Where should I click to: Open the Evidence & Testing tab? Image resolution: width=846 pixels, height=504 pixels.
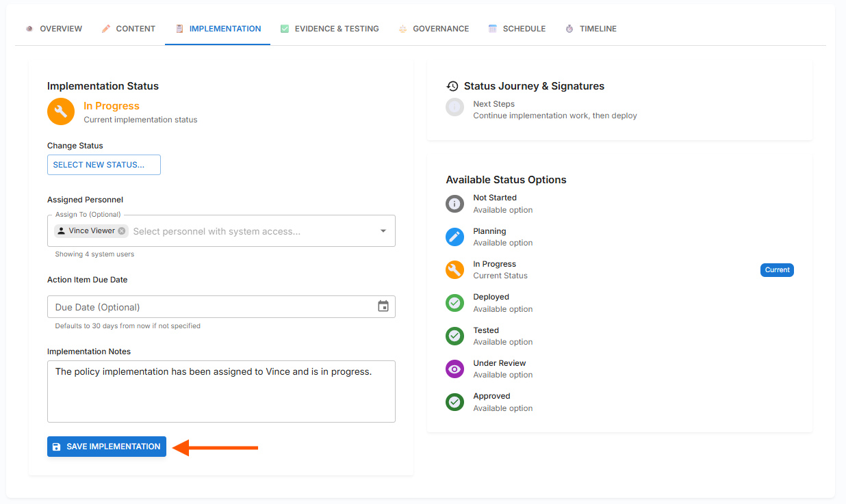[330, 29]
